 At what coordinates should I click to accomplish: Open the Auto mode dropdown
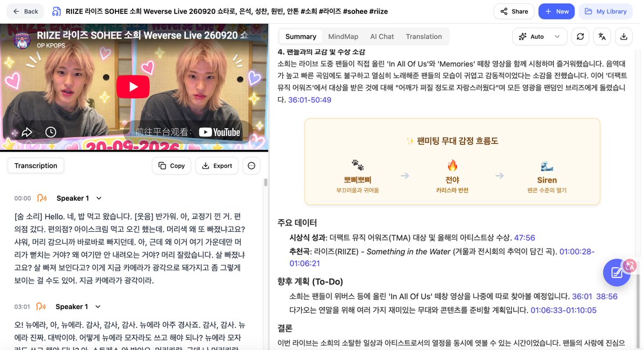point(539,37)
